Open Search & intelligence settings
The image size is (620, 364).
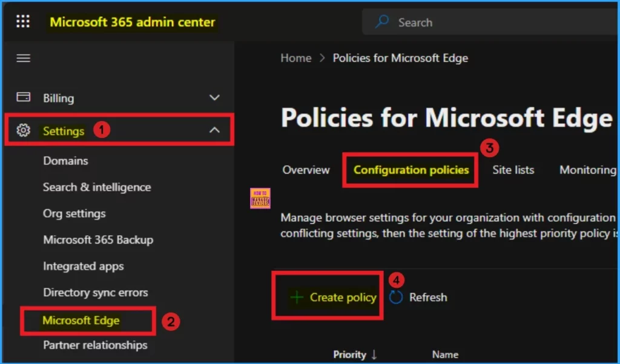(97, 187)
